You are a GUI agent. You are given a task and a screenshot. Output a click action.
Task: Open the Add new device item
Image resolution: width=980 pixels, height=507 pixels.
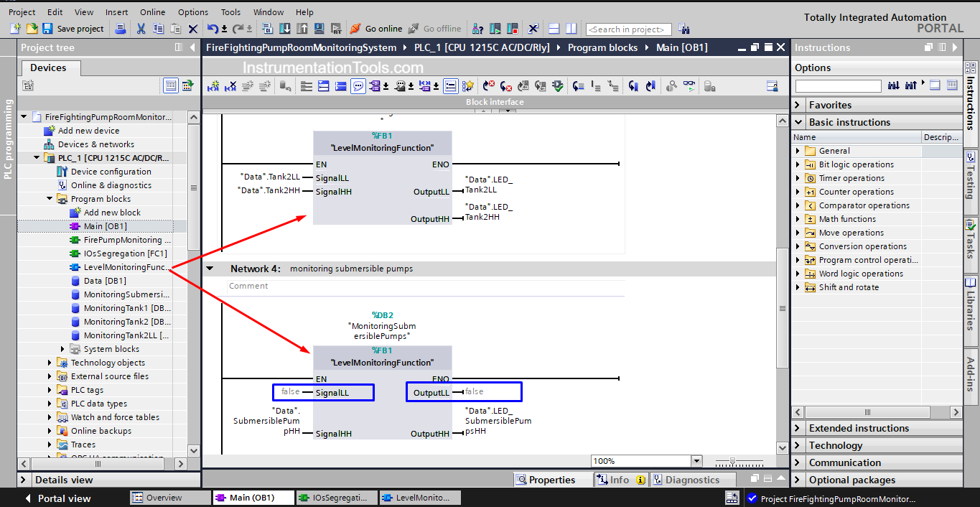88,131
